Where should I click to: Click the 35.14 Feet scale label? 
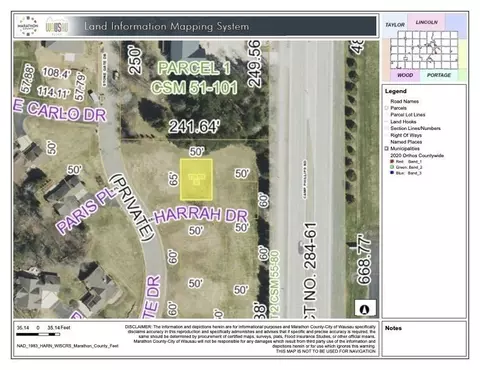(x=59, y=328)
